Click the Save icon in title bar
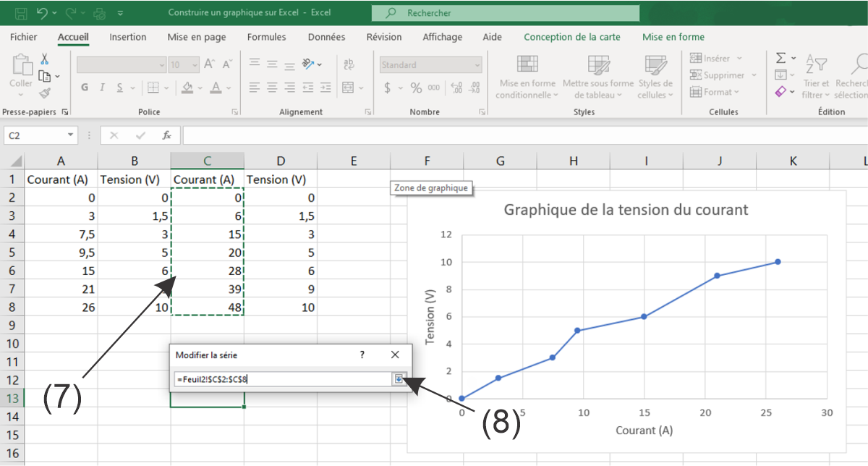 (x=21, y=13)
